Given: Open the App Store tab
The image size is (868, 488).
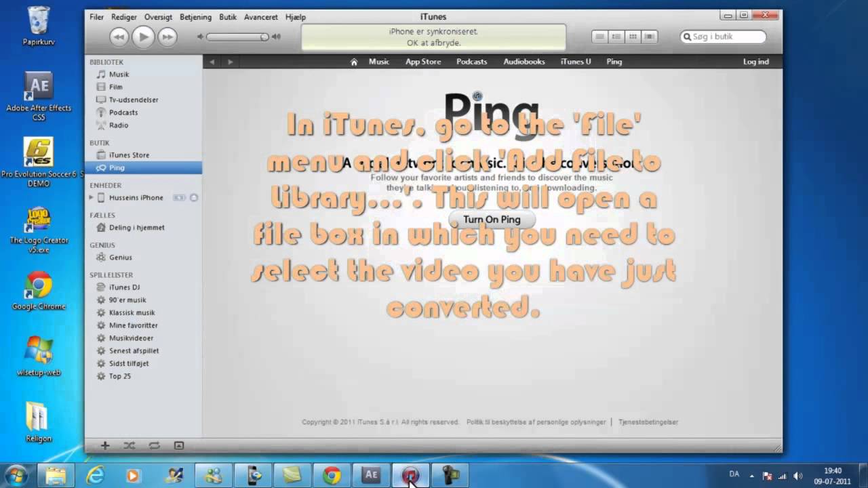Looking at the screenshot, I should 423,62.
